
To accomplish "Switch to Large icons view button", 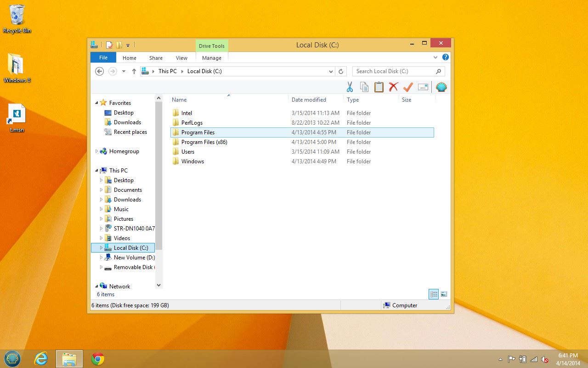I will (444, 294).
